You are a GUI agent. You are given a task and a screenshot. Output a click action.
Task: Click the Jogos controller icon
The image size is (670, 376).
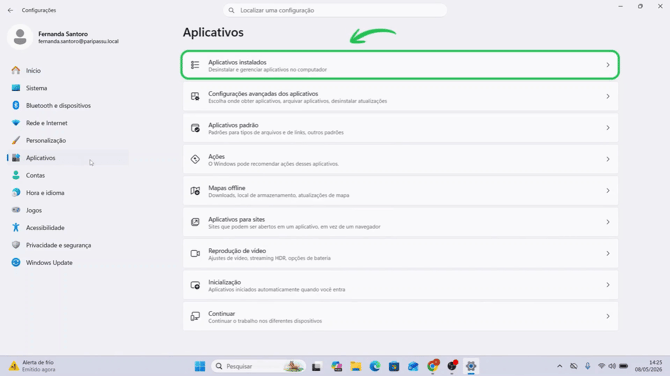point(16,210)
